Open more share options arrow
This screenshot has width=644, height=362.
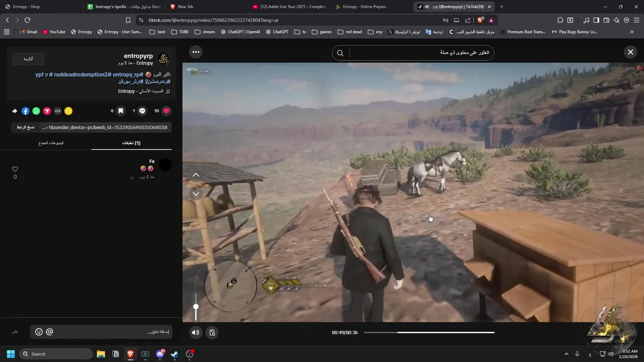pos(15,111)
